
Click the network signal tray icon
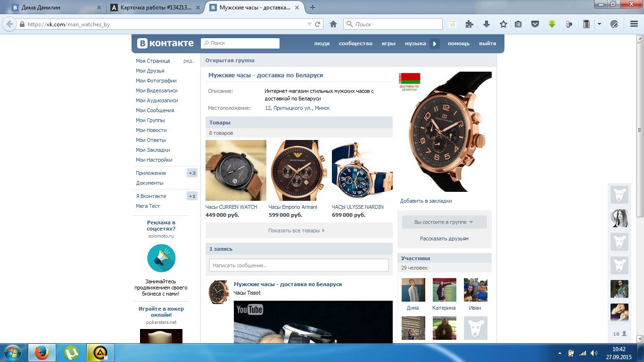(x=583, y=353)
